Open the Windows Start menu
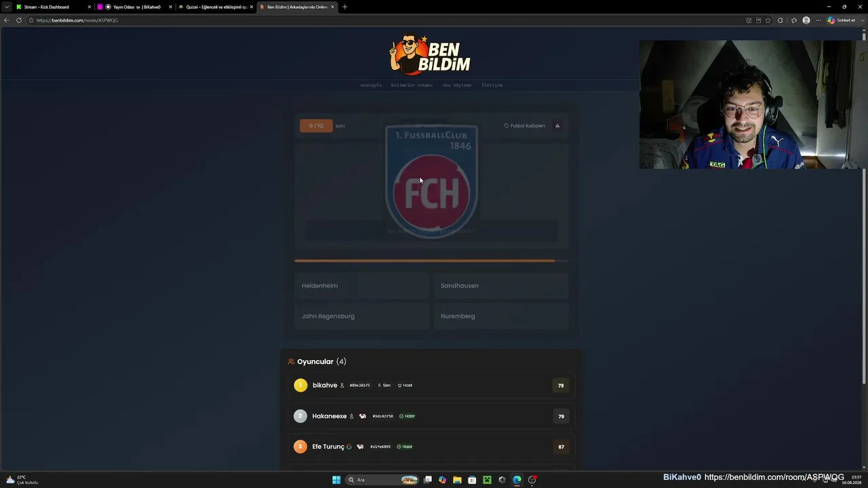 (x=336, y=480)
